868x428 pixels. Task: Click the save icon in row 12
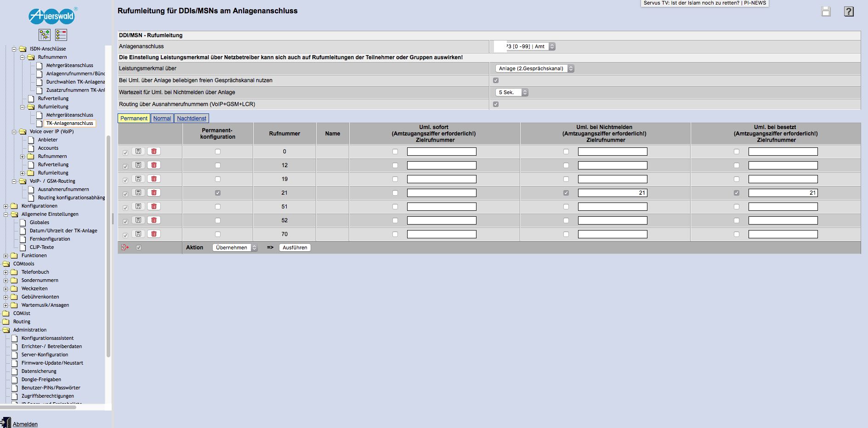coord(138,165)
